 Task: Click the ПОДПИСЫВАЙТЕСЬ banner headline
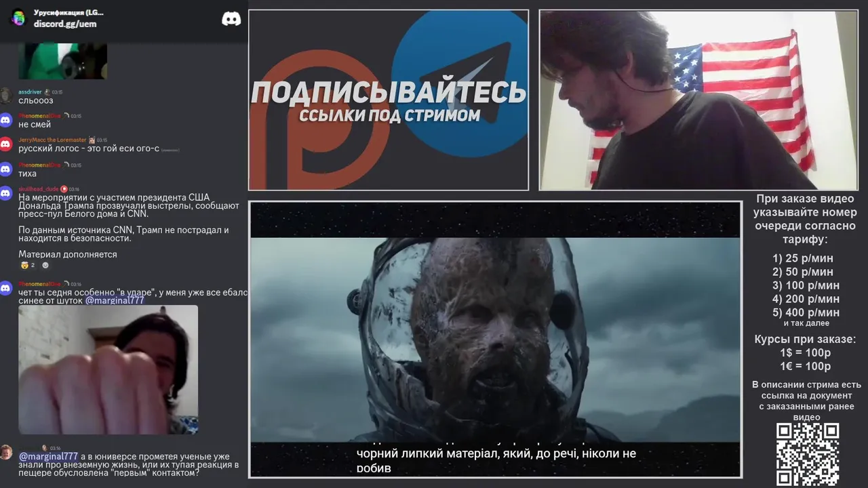click(x=389, y=92)
